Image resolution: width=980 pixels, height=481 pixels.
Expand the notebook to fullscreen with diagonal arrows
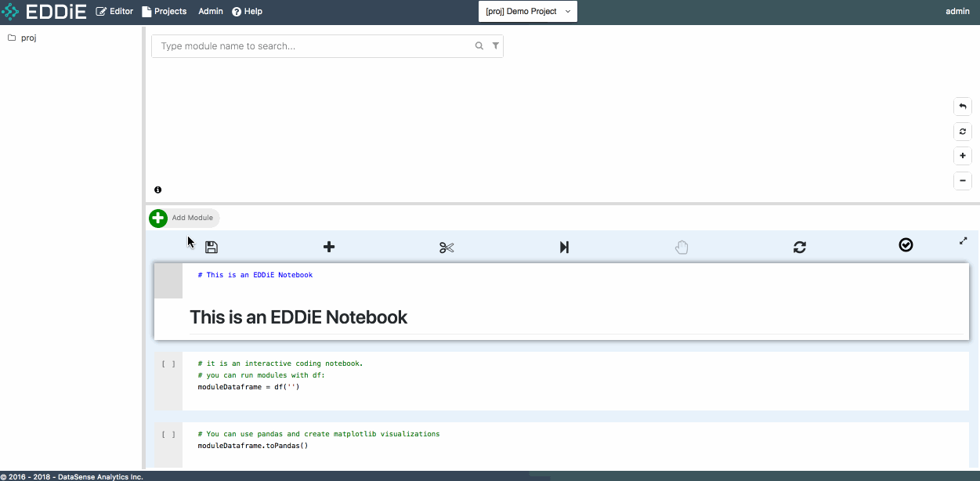coord(963,240)
